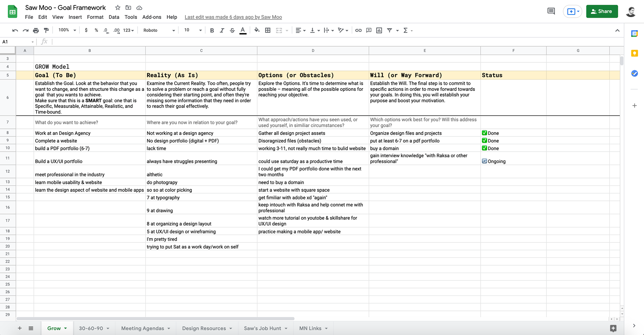Click the Redo arrow icon
Viewport: 644px width, 335px height.
click(25, 31)
